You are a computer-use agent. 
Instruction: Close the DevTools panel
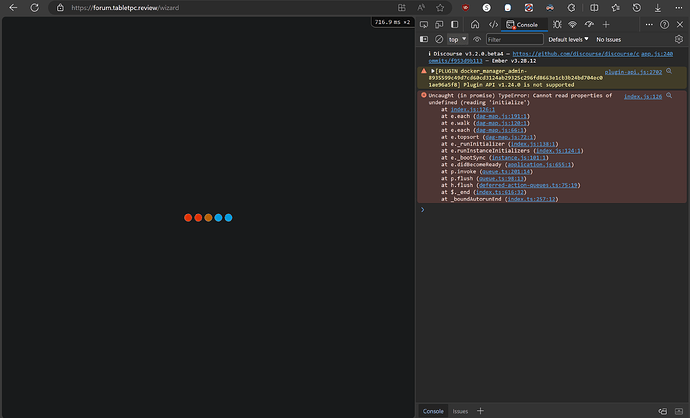click(680, 25)
